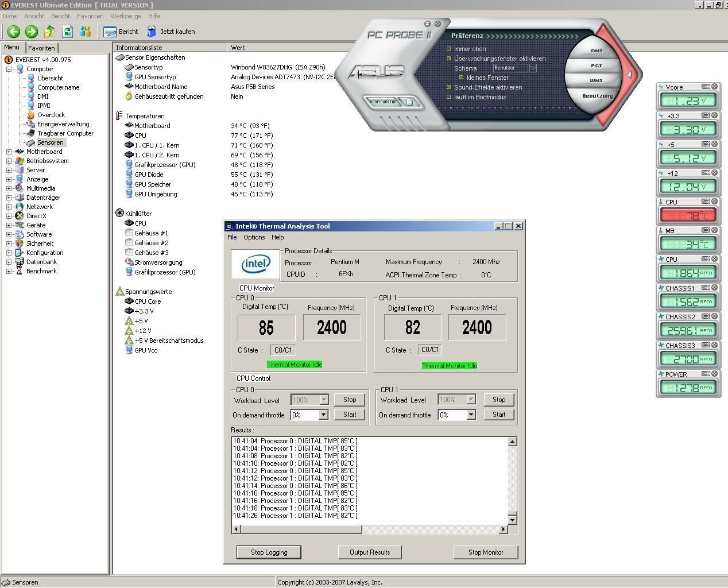This screenshot has width=728, height=588.
Task: Open settings icon on CHASSIS1 panel
Action: coord(706,288)
